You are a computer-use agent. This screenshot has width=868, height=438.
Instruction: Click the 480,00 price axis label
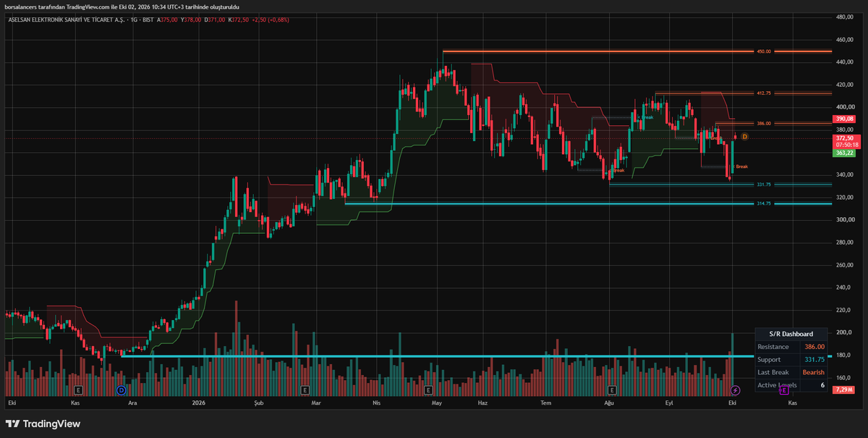point(846,17)
